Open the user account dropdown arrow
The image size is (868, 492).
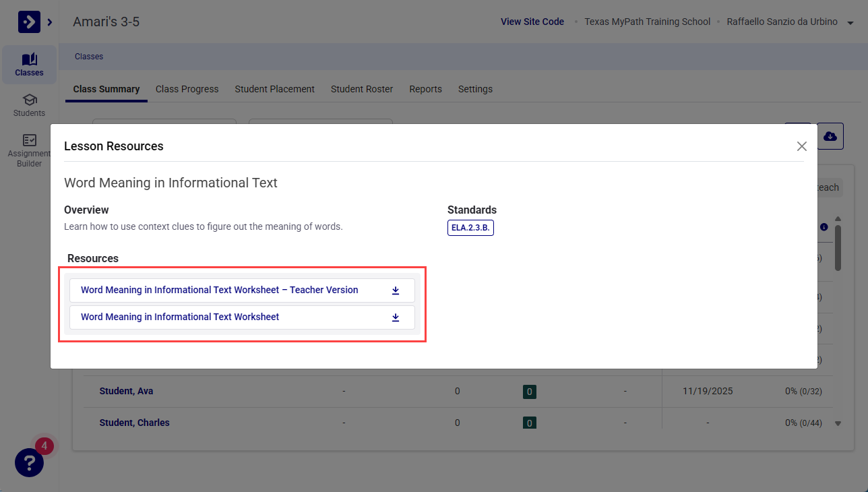(x=850, y=22)
